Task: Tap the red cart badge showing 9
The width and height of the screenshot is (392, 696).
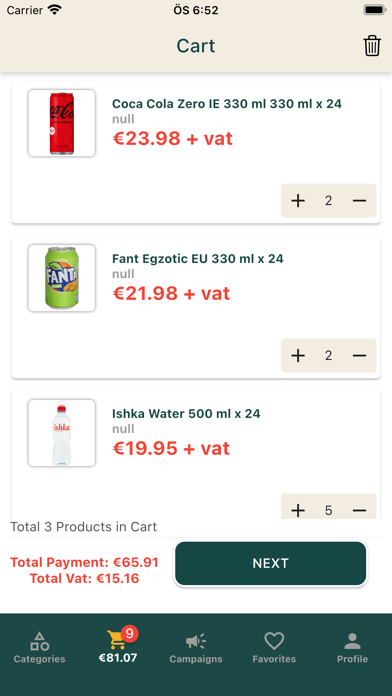Action: [x=129, y=634]
